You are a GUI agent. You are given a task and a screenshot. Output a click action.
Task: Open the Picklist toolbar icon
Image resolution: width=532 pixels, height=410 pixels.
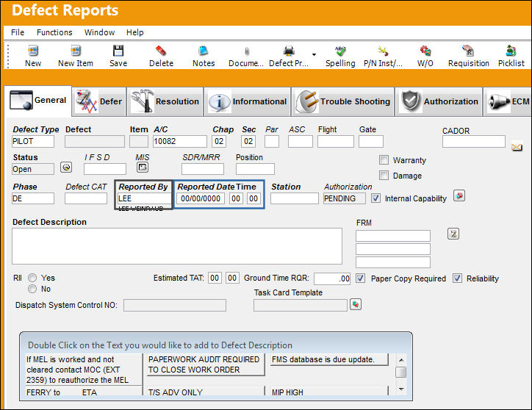pyautogui.click(x=511, y=51)
